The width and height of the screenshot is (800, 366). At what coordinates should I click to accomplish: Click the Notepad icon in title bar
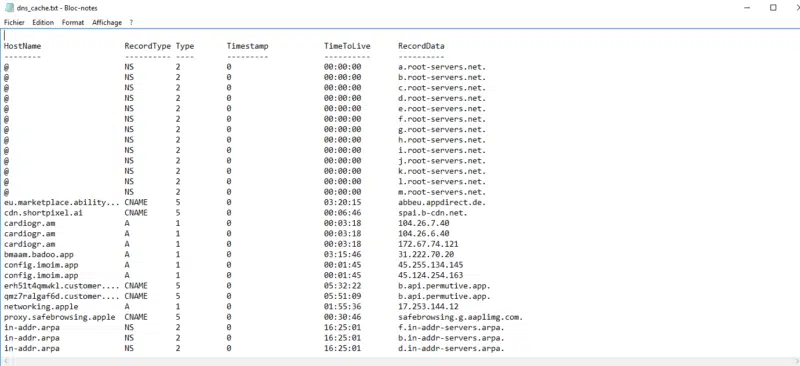pos(9,8)
